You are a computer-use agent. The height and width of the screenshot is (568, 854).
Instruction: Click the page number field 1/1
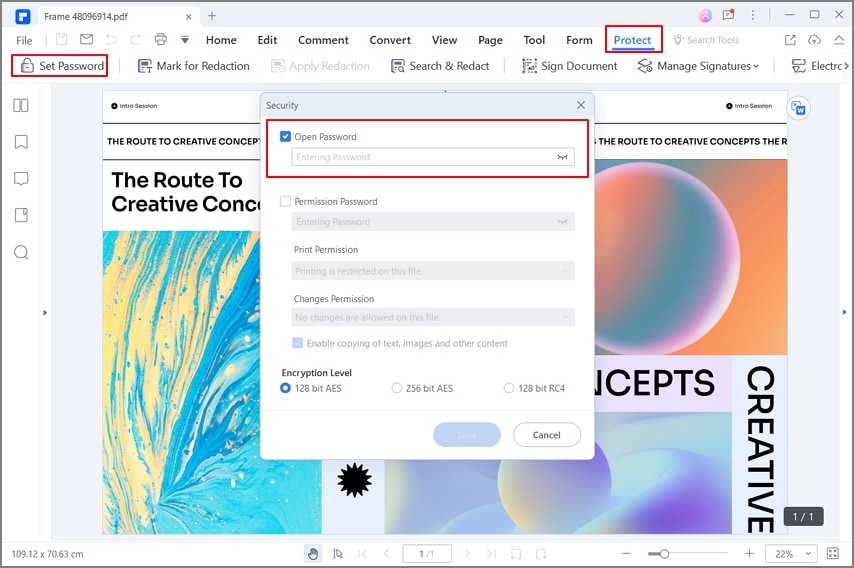click(x=427, y=554)
